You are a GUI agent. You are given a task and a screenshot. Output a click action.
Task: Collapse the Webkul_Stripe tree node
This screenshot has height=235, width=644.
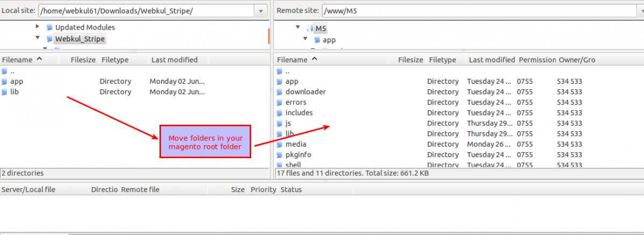(x=37, y=38)
